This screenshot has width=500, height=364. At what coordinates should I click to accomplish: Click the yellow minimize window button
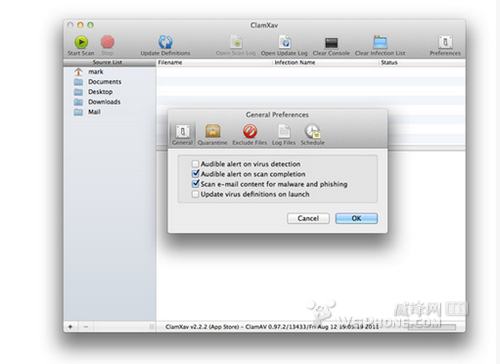pos(80,25)
